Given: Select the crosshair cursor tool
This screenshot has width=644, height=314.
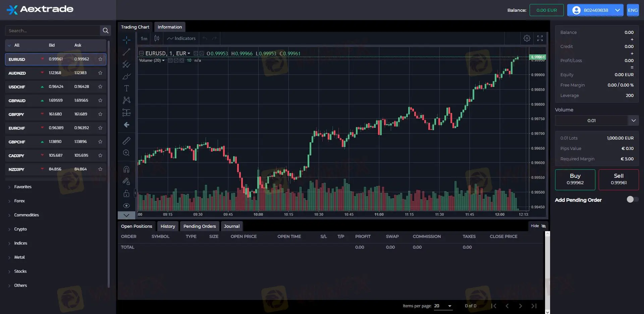Looking at the screenshot, I should point(126,40).
